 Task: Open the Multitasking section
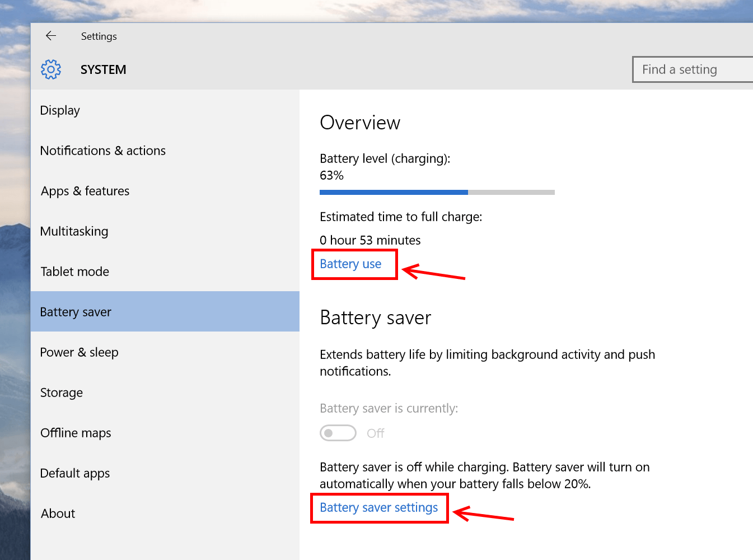[165, 231]
